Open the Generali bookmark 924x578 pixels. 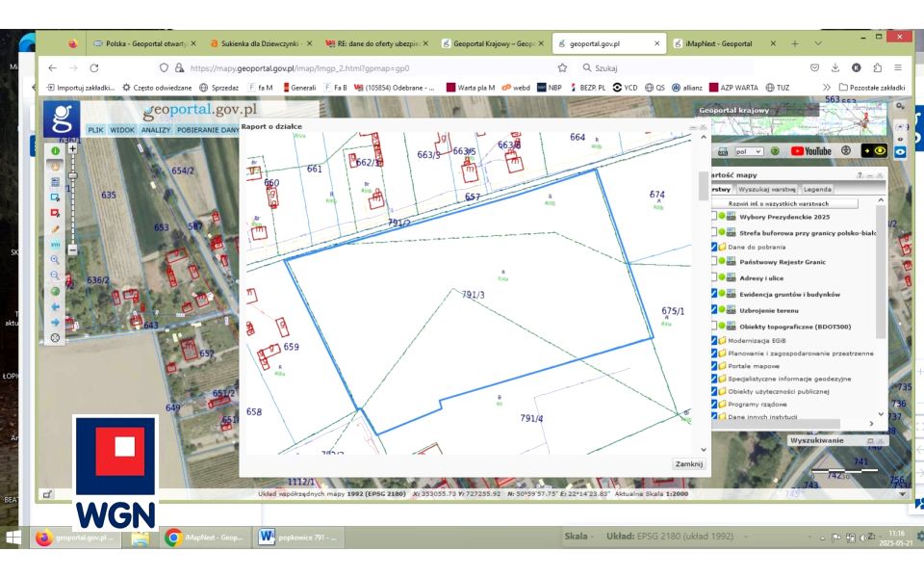pyautogui.click(x=299, y=88)
